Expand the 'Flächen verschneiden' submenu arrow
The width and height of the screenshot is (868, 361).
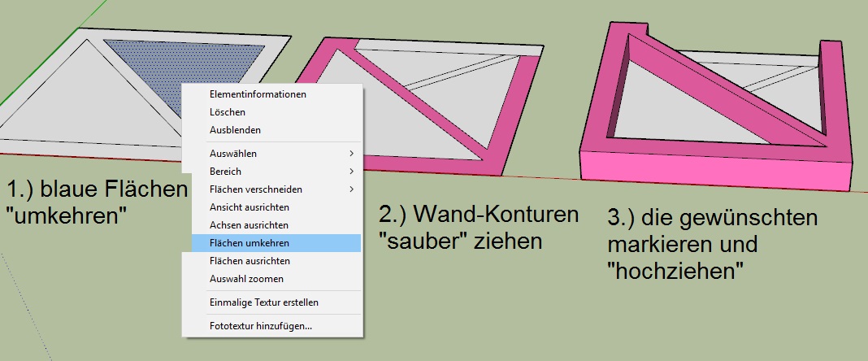coord(351,189)
